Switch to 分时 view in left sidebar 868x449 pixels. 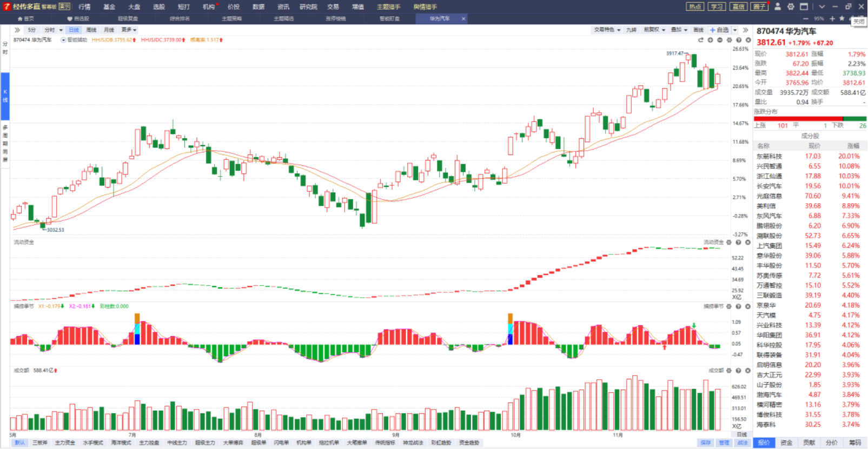coord(5,48)
